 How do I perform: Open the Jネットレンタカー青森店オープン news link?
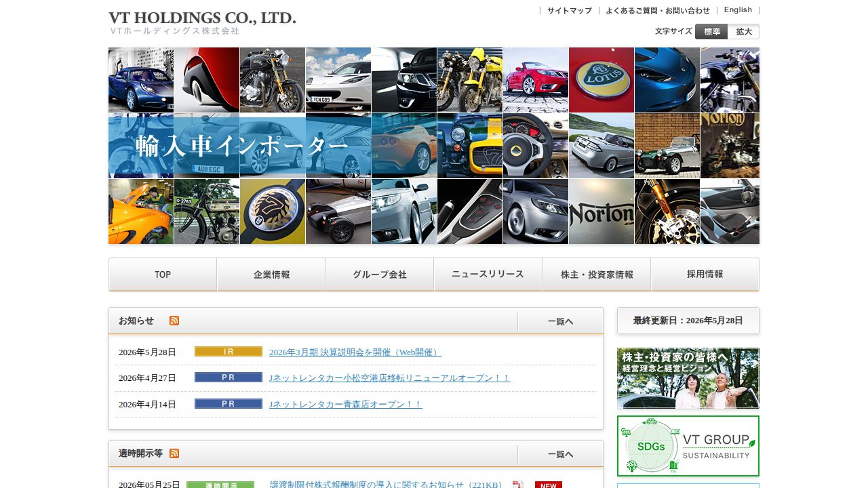[346, 404]
